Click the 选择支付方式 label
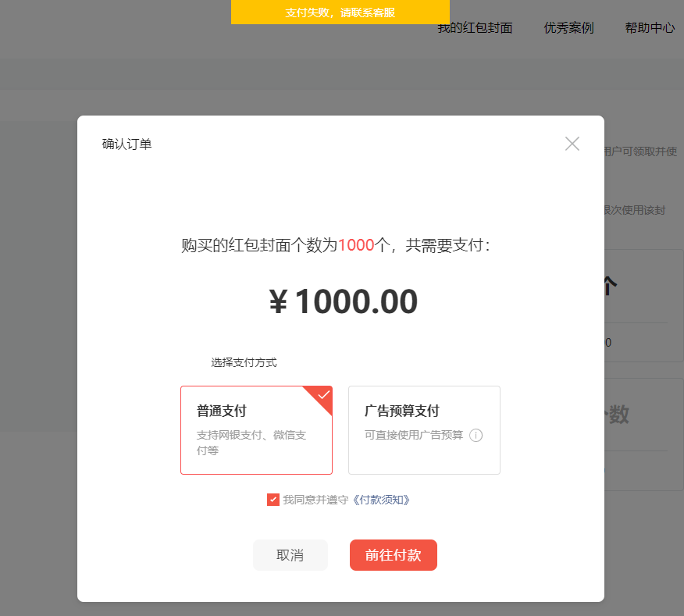Screen dimensions: 684x616 point(244,362)
